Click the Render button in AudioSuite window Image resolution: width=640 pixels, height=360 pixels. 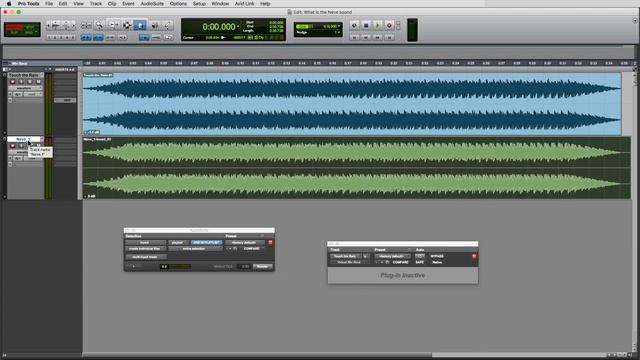[x=262, y=267]
